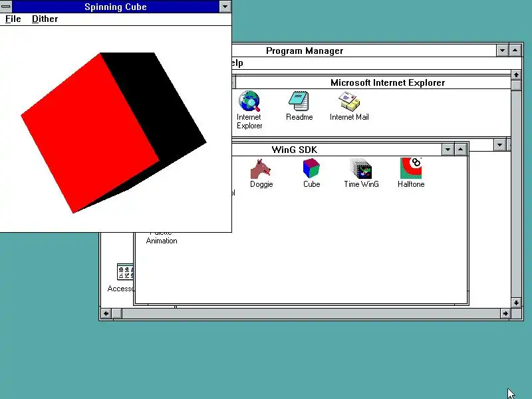Screen dimensions: 532x399
Task: Click the Program Manager scroll down arrow
Action: (516, 303)
